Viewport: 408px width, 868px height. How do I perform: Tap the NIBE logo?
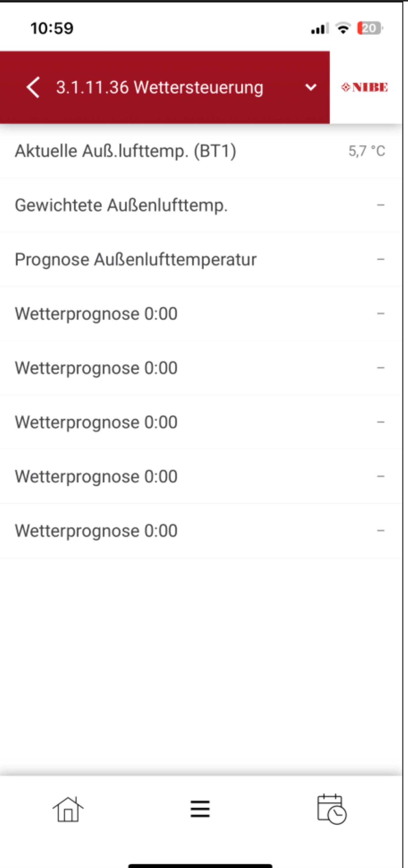(x=365, y=87)
